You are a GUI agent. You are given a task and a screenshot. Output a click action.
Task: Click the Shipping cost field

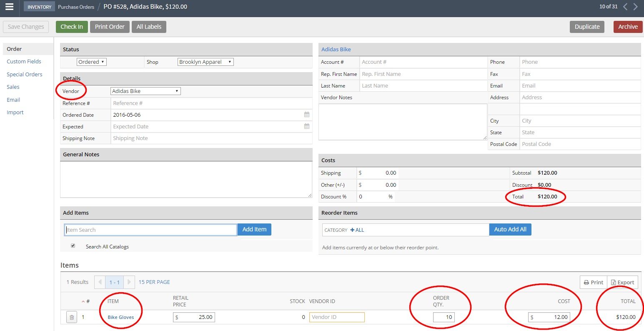click(378, 173)
